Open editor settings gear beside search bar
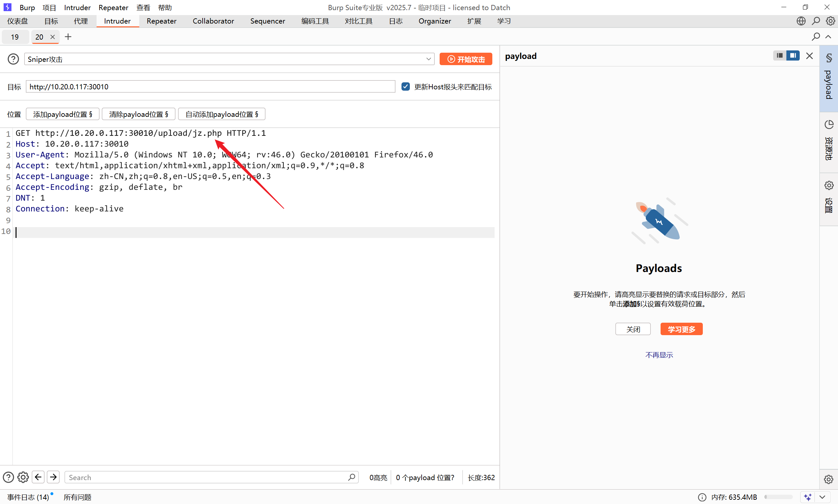The width and height of the screenshot is (838, 504). click(x=23, y=477)
